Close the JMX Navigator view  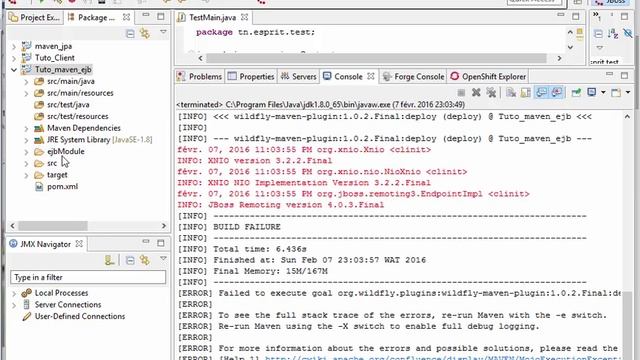(x=79, y=244)
